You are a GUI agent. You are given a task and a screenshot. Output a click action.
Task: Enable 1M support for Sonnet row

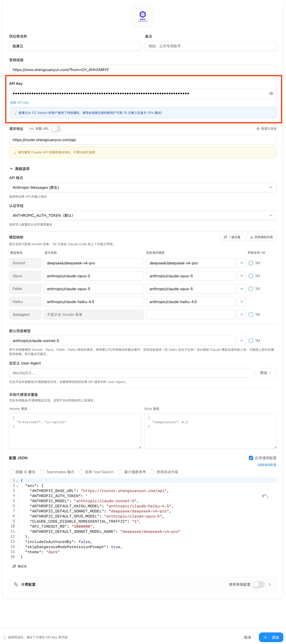click(x=251, y=263)
